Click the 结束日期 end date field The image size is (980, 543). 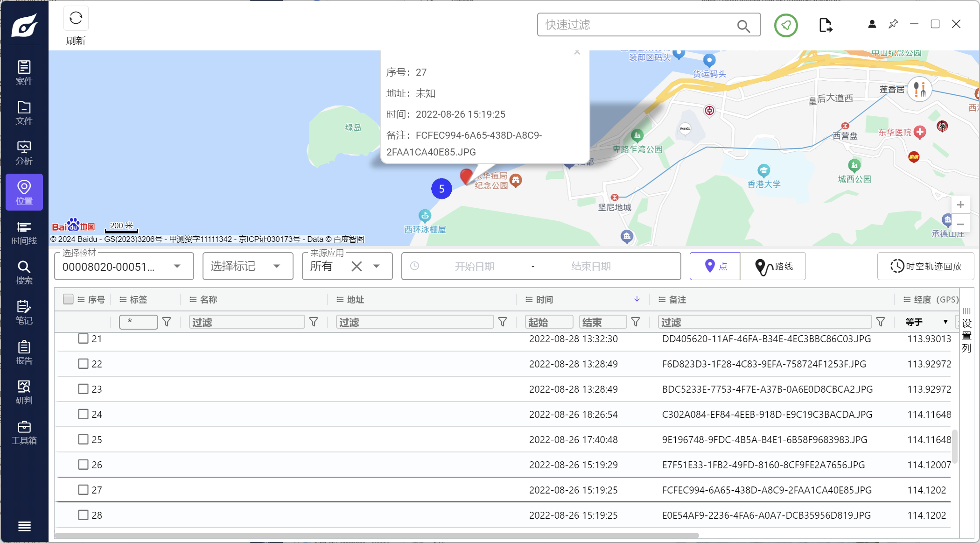pos(591,266)
